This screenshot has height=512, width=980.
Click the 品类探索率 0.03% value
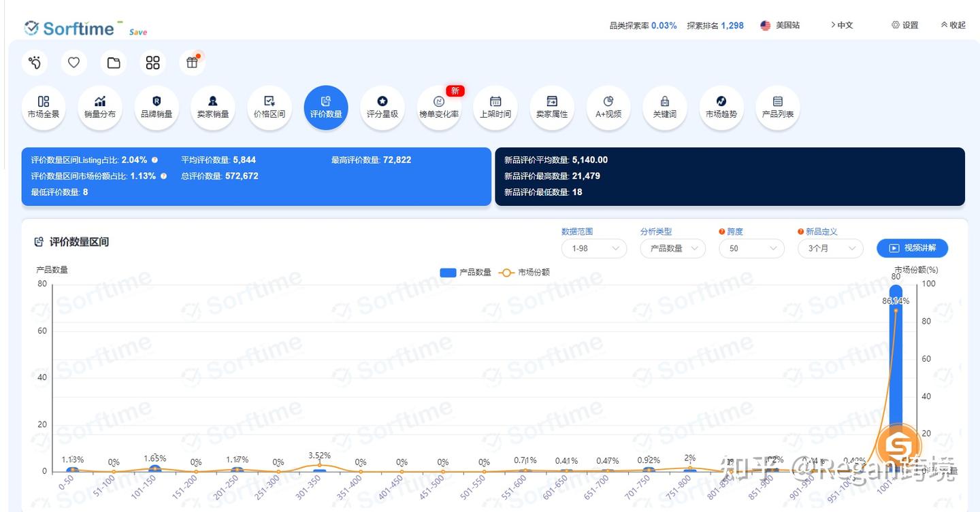[x=664, y=26]
